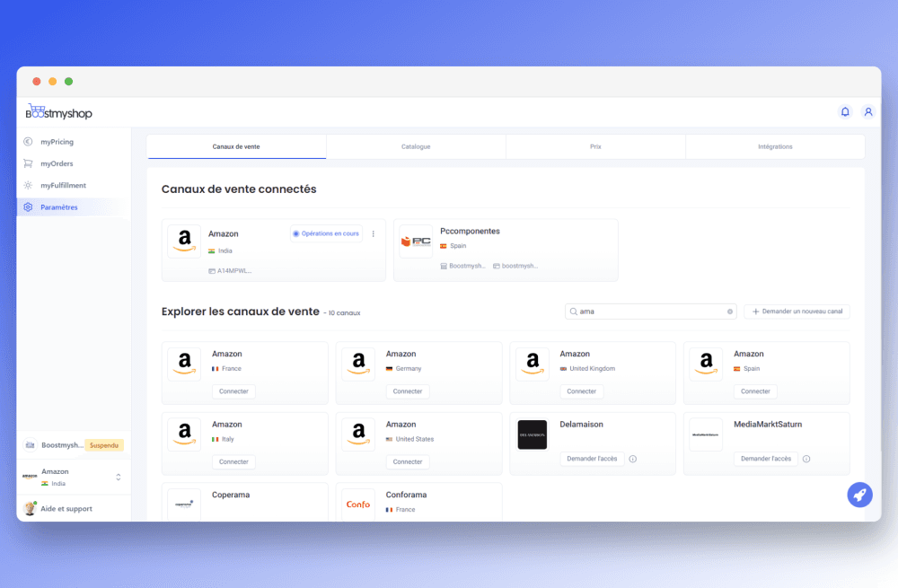This screenshot has height=588, width=898.
Task: Connect the Amazon United States channel
Action: click(x=408, y=461)
